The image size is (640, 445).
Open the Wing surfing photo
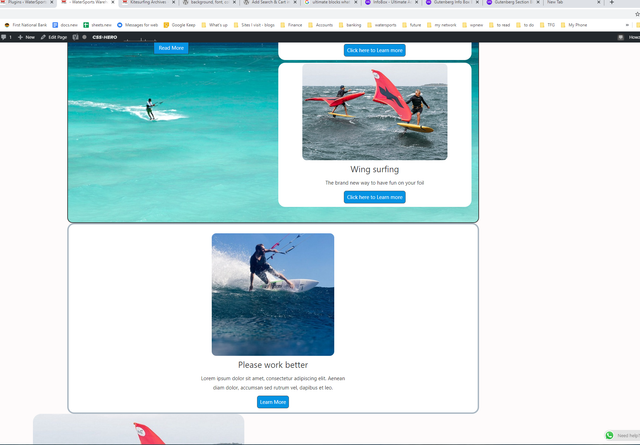tap(375, 112)
